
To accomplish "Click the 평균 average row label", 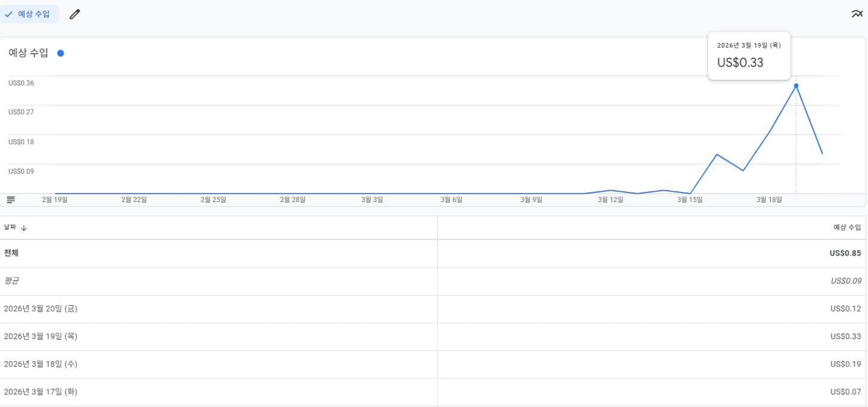I will (11, 281).
